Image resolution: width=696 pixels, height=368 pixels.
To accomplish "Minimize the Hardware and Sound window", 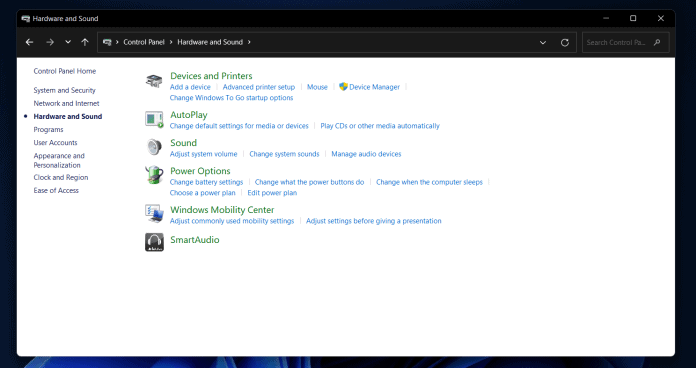I will point(606,18).
